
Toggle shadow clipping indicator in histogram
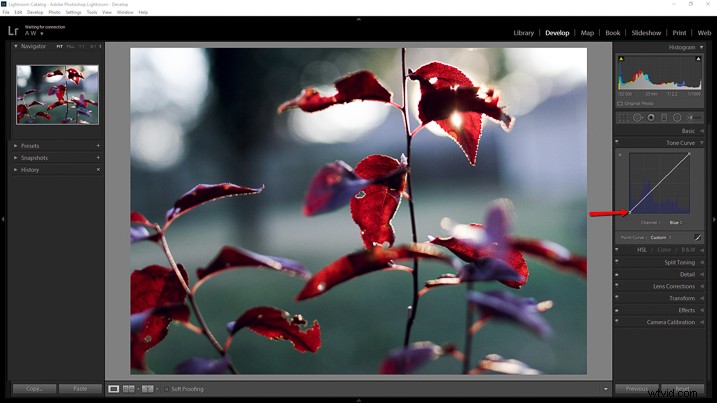[x=621, y=59]
